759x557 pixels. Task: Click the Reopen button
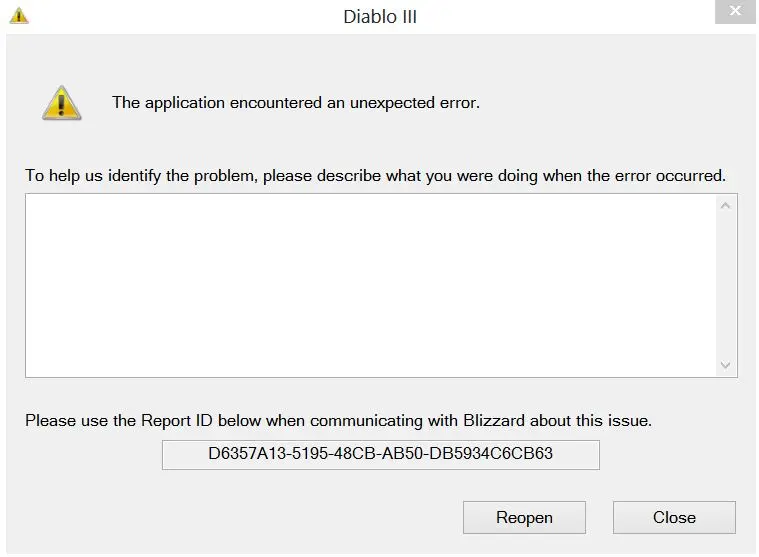pyautogui.click(x=524, y=517)
